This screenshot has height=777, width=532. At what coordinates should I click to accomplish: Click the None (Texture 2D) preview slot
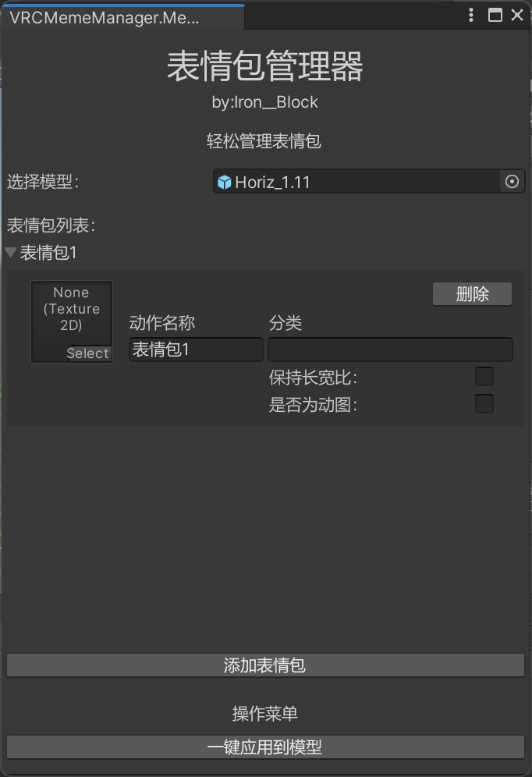(x=72, y=321)
